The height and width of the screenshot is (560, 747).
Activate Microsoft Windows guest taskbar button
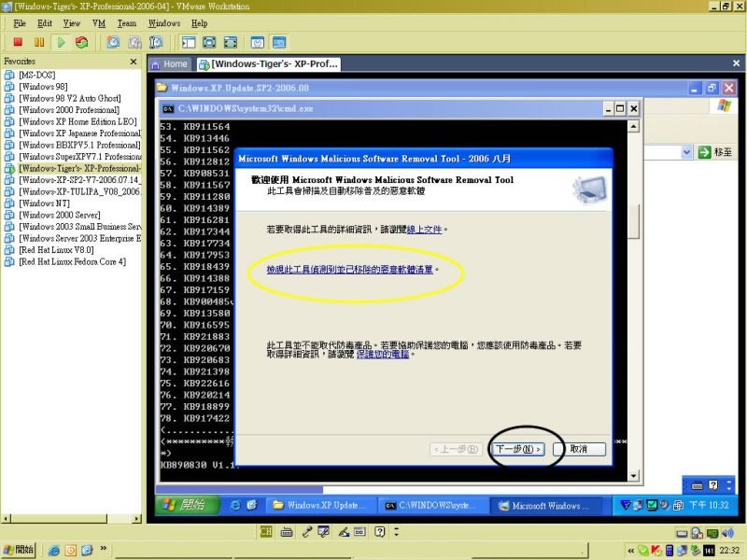point(545,506)
